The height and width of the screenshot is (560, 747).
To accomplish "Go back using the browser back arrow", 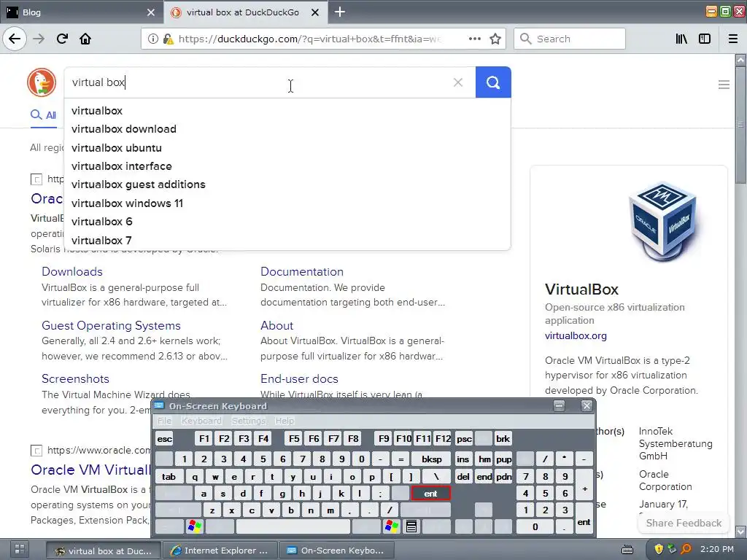I will [x=15, y=39].
